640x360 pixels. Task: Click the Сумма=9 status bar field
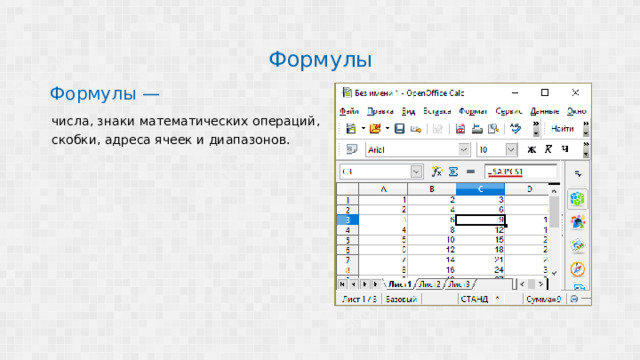(544, 299)
